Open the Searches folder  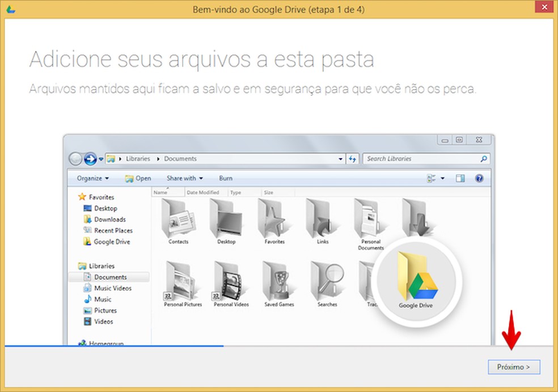327,281
